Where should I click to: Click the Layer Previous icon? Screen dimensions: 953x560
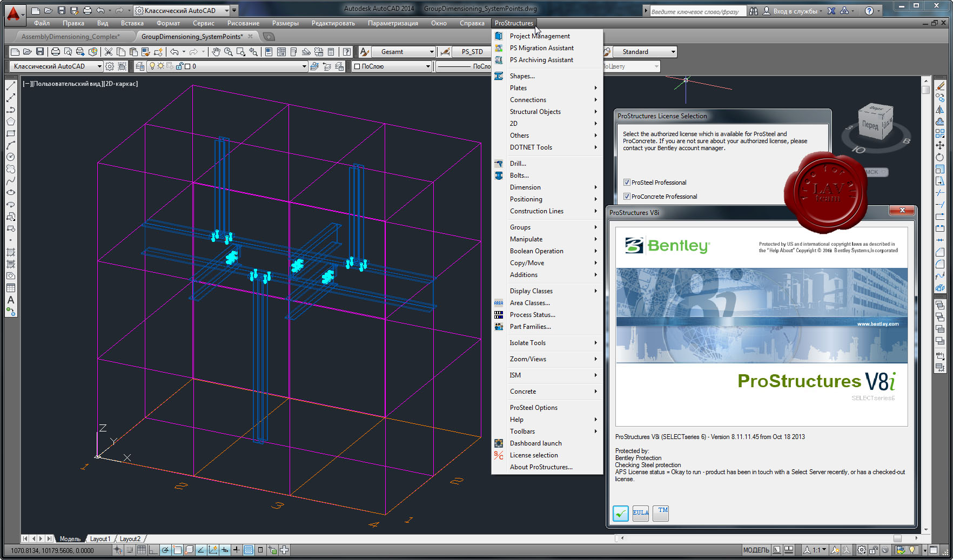(x=327, y=66)
